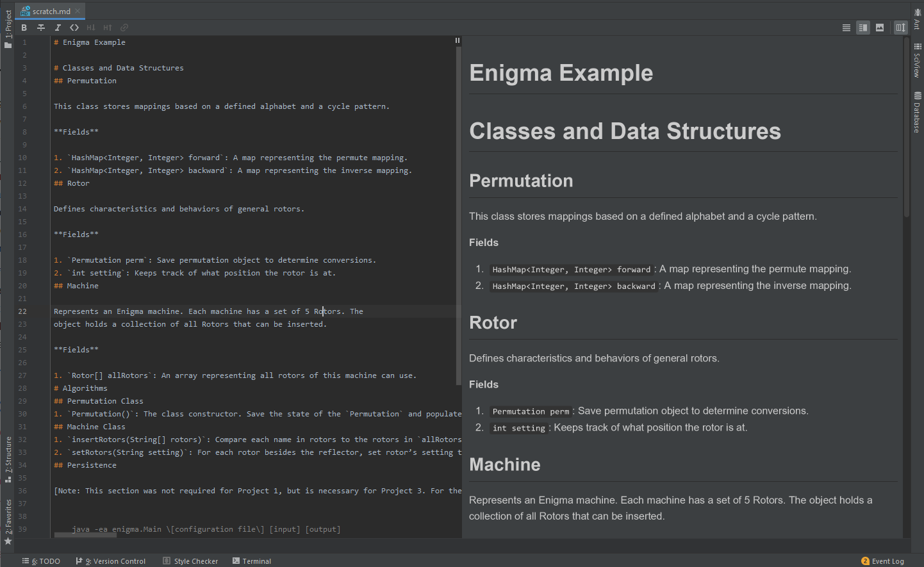Insert an inline code span
This screenshot has height=567, width=924.
point(74,28)
